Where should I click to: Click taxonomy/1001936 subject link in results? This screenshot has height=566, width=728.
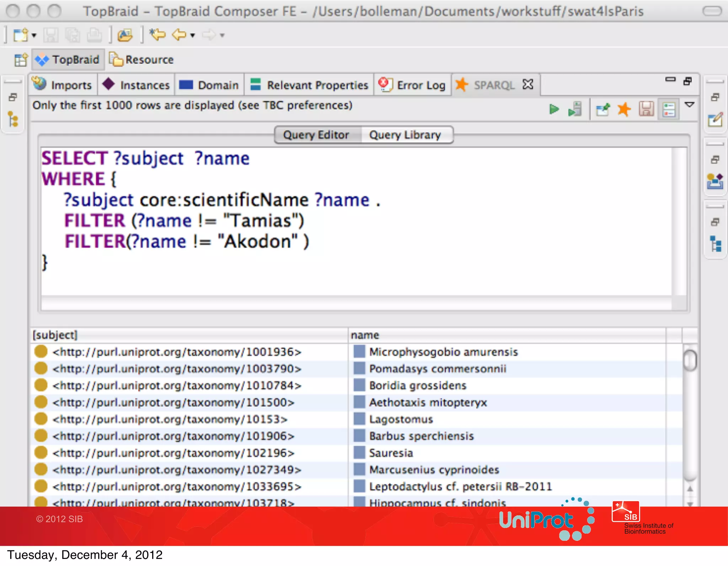(x=177, y=352)
